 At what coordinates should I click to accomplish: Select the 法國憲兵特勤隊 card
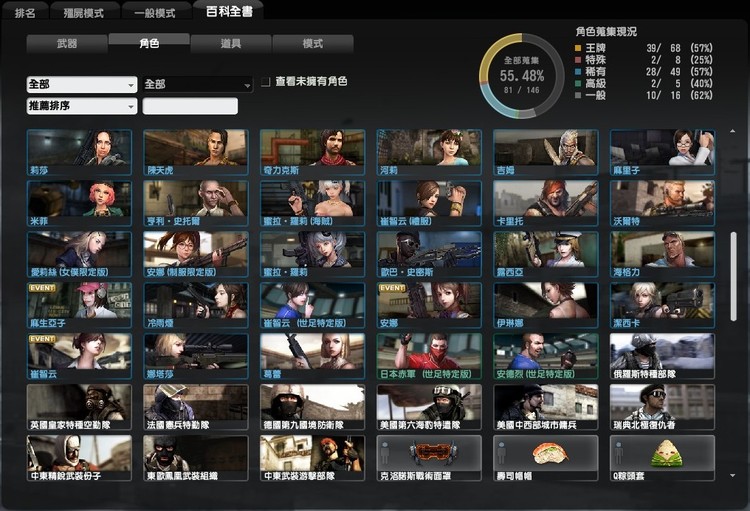[196, 407]
